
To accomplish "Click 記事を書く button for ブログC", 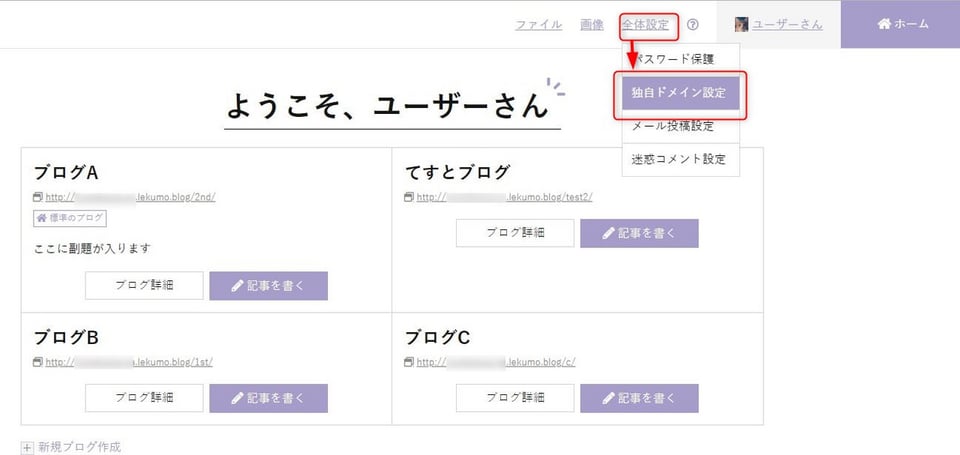I will pos(639,398).
